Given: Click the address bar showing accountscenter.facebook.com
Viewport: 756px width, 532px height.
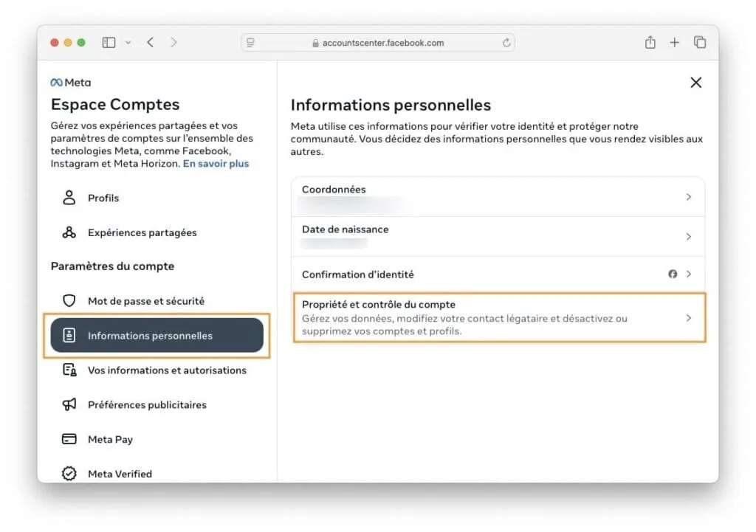Looking at the screenshot, I should pos(378,42).
